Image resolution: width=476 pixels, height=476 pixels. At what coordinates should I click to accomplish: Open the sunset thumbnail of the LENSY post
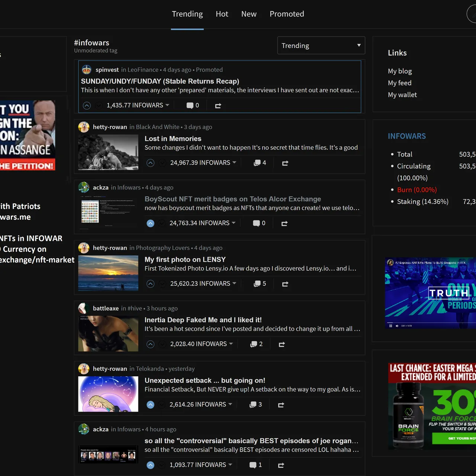click(108, 273)
